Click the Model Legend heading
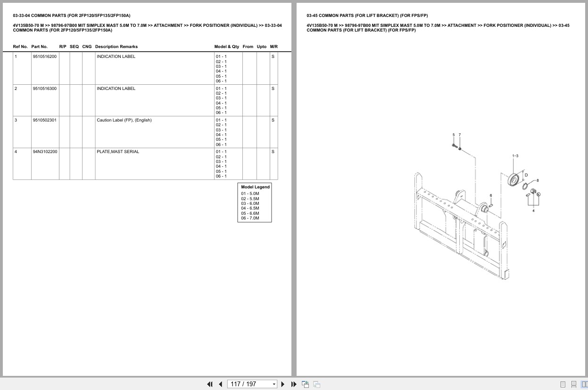This screenshot has width=588, height=390. coord(255,187)
